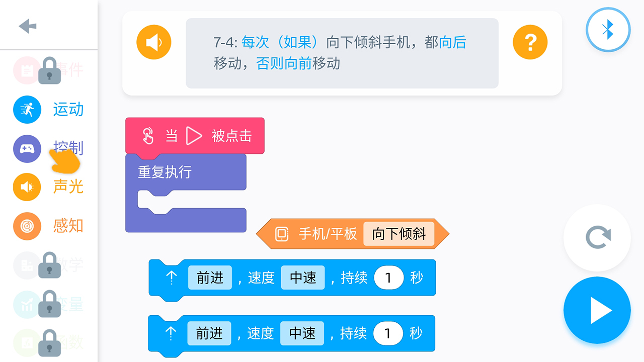Edit the seconds value in first motion block
644x362 pixels.
[x=388, y=278]
